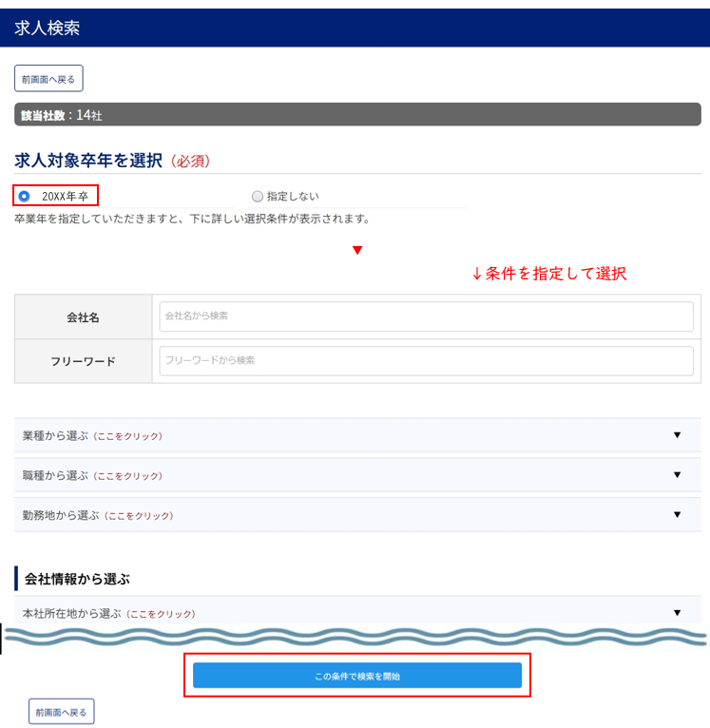Click the フリーワードから検索 text field

(426, 361)
